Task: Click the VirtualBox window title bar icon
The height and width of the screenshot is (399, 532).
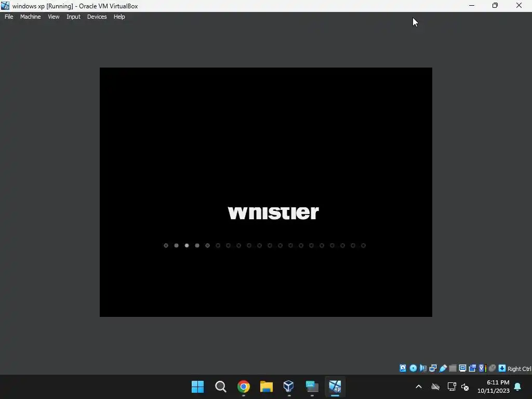Action: point(5,6)
